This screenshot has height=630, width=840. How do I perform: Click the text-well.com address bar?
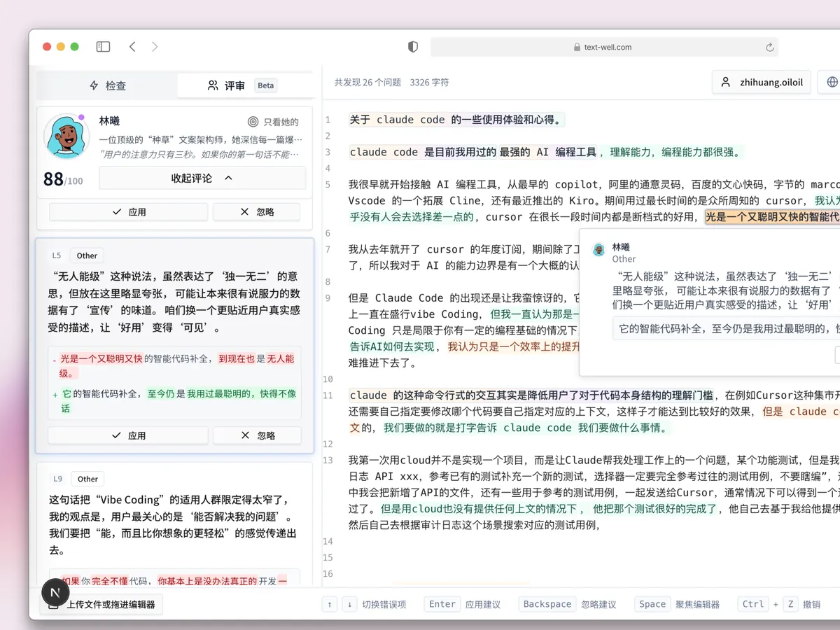606,47
